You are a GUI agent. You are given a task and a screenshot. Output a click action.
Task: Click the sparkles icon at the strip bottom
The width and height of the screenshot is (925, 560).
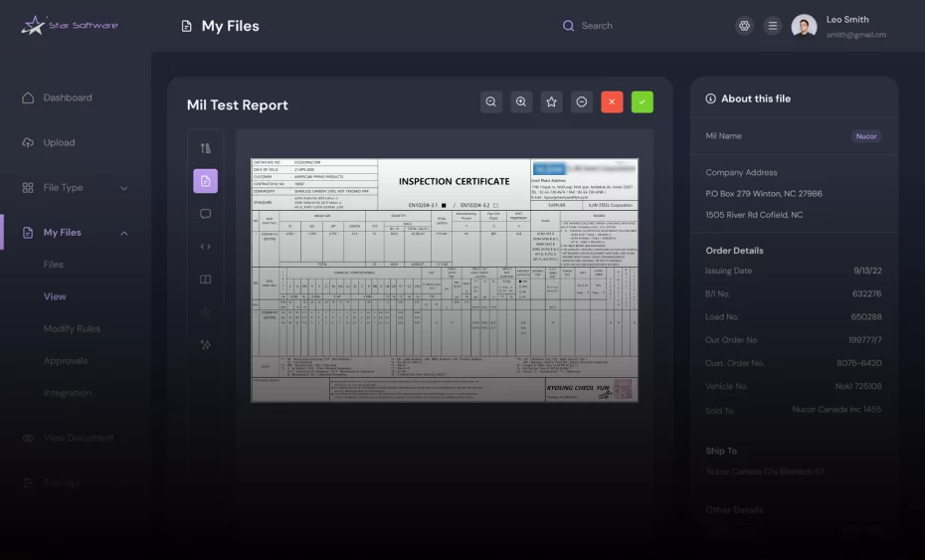(205, 345)
